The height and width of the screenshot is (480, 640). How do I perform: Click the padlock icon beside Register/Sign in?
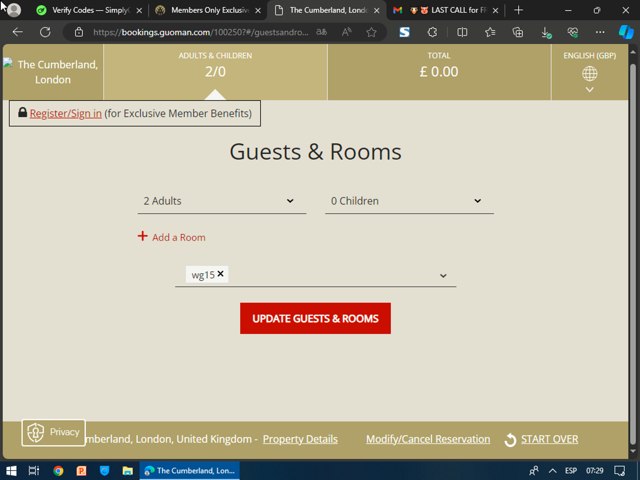pos(22,112)
